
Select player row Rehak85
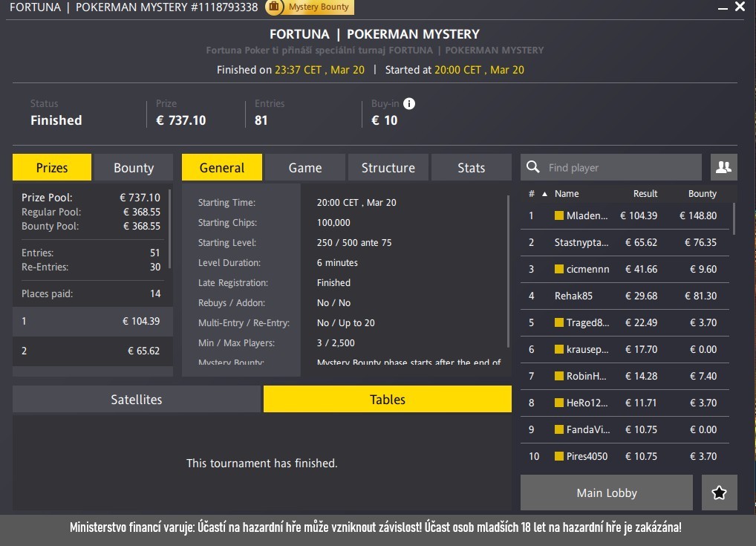(x=625, y=296)
